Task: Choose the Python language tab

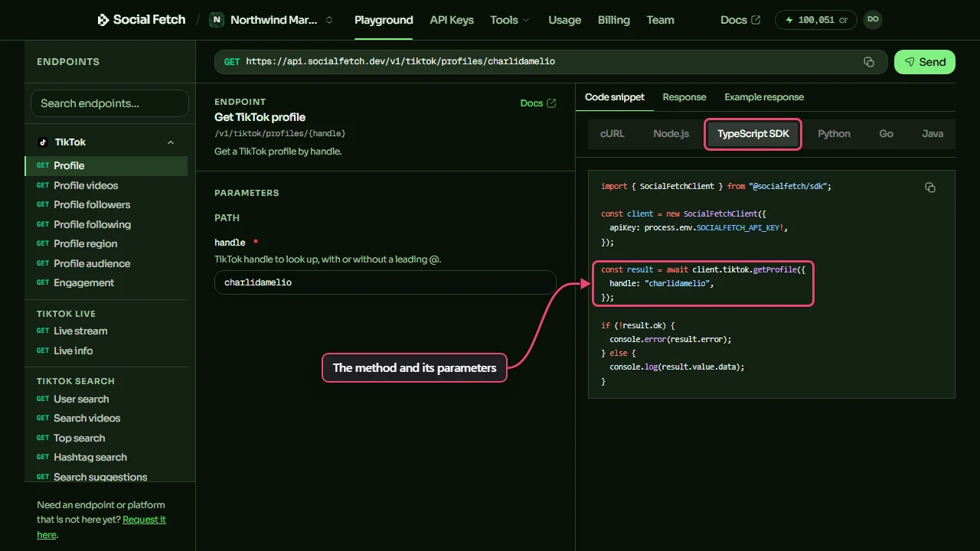Action: point(834,134)
